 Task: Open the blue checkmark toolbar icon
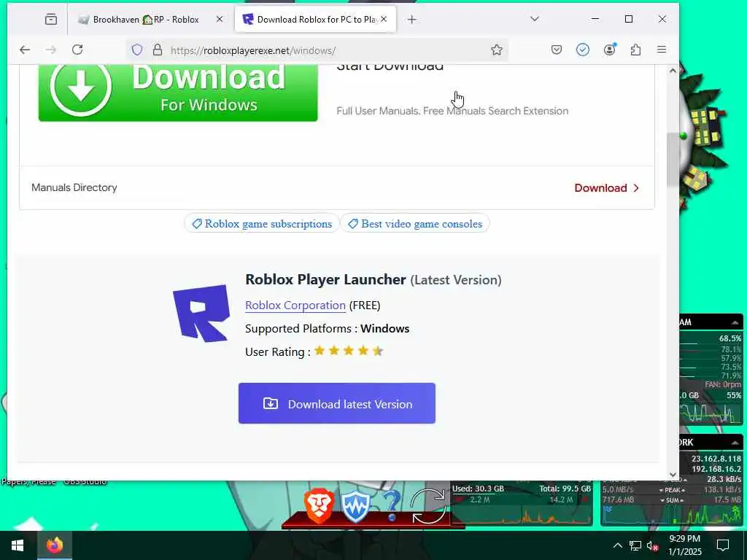[583, 50]
